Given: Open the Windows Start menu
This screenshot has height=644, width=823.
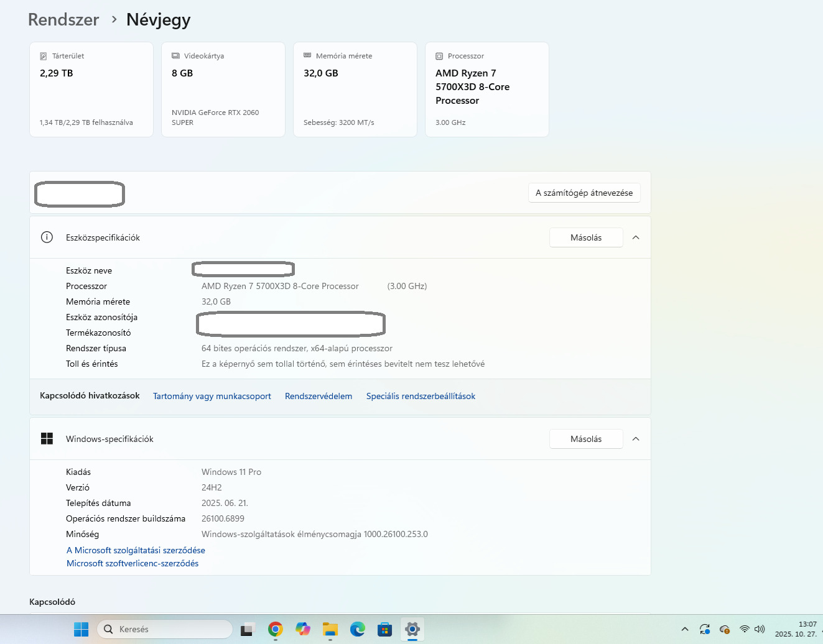Looking at the screenshot, I should coord(81,629).
